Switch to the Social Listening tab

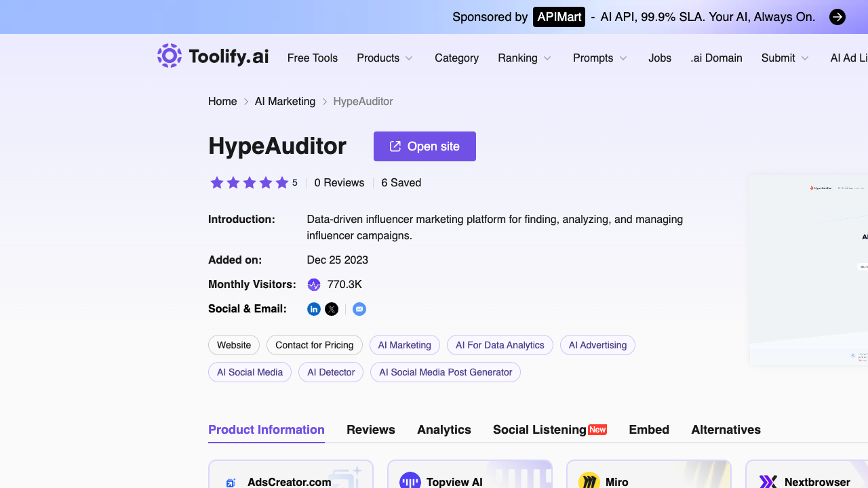(x=550, y=430)
